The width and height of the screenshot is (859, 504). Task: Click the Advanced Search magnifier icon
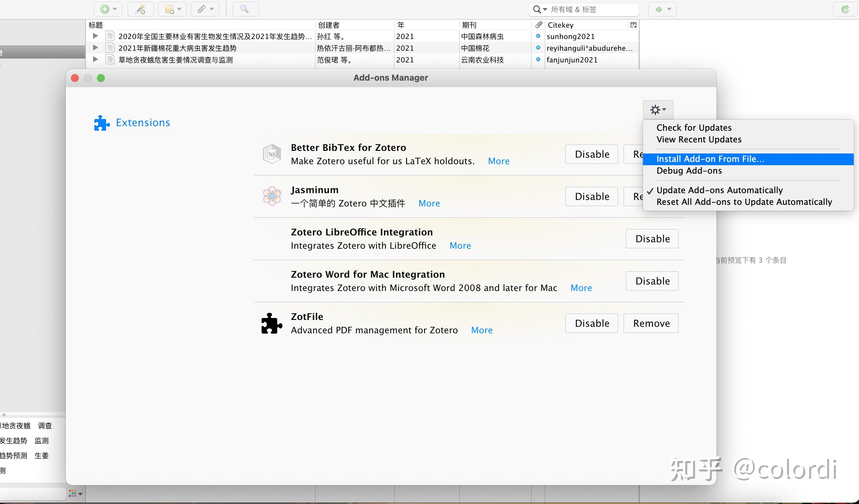click(245, 9)
